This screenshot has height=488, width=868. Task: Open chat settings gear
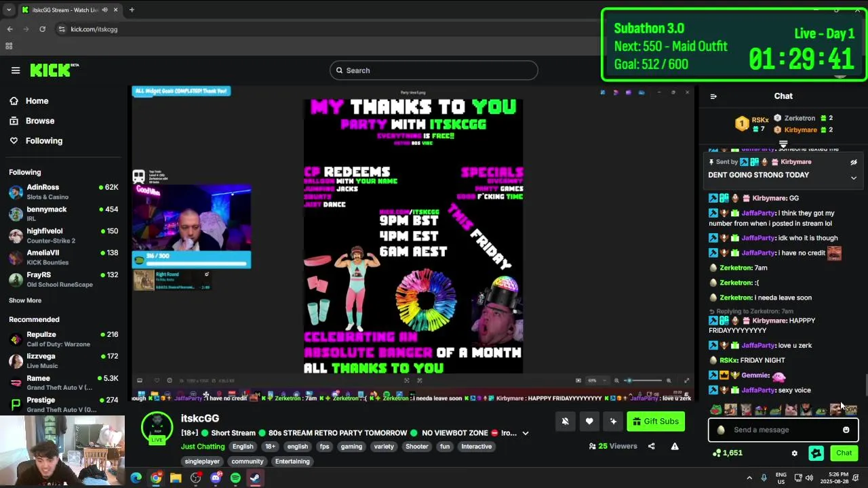795,453
